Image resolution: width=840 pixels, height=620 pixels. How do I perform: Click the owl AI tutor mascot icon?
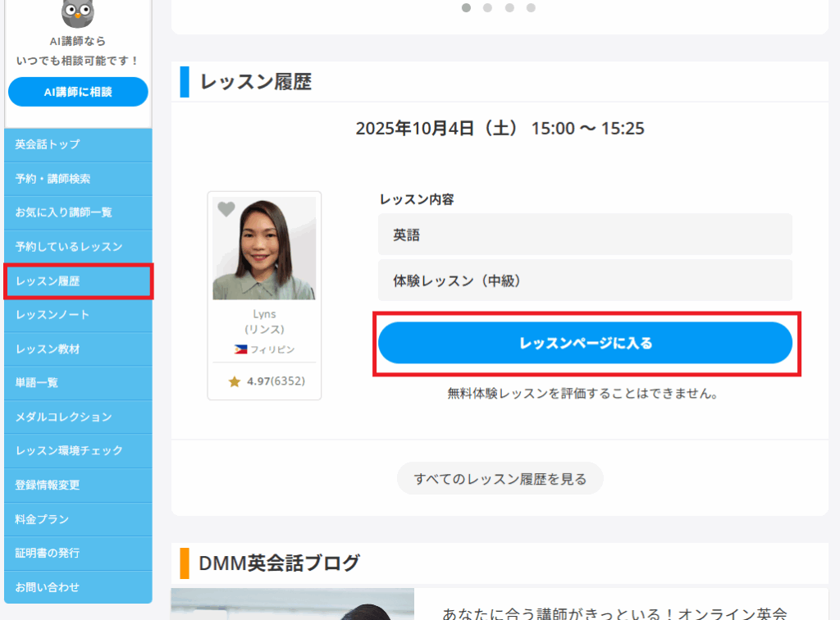(x=78, y=11)
